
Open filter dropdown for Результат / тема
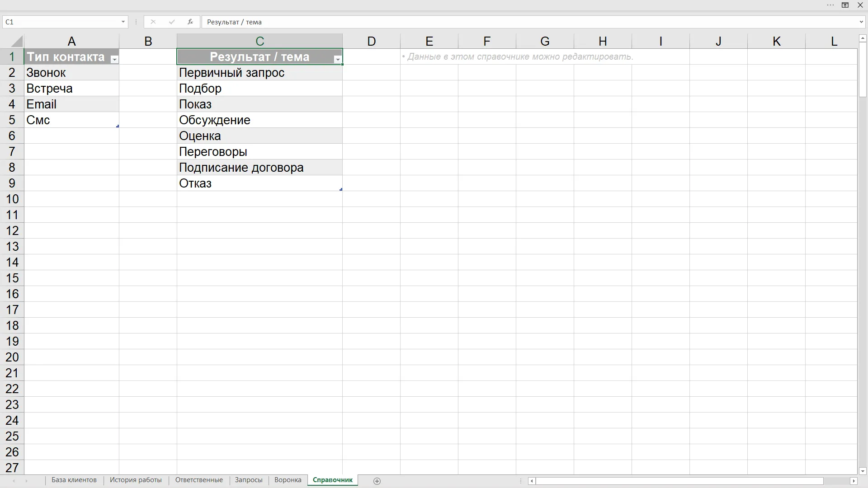pyautogui.click(x=338, y=59)
